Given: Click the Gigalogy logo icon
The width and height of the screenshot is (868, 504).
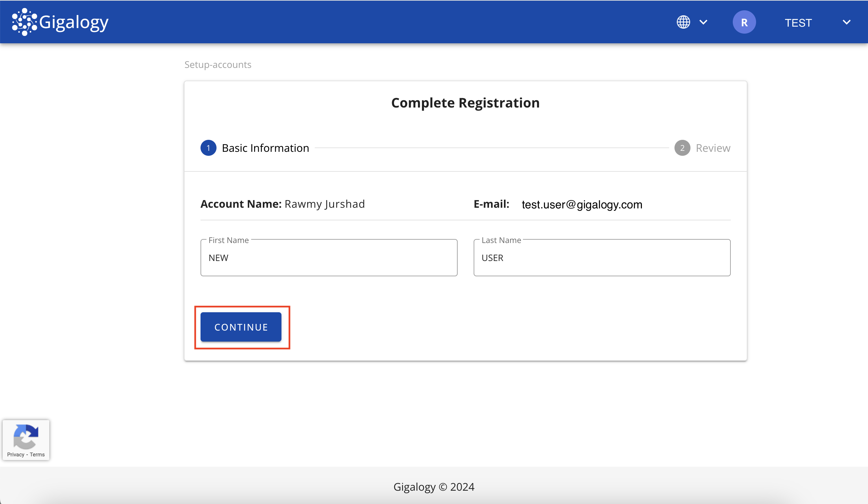Looking at the screenshot, I should [24, 22].
